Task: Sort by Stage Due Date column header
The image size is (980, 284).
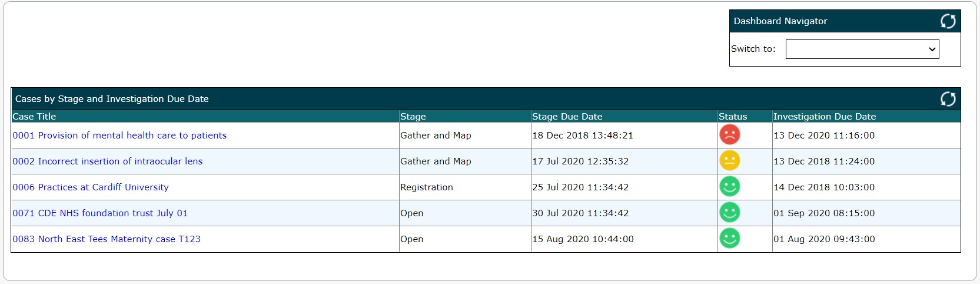Action: click(567, 117)
